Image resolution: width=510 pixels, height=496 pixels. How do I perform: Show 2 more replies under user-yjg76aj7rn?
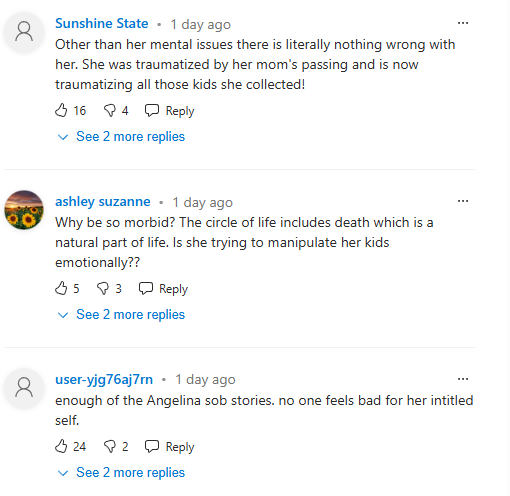point(121,473)
